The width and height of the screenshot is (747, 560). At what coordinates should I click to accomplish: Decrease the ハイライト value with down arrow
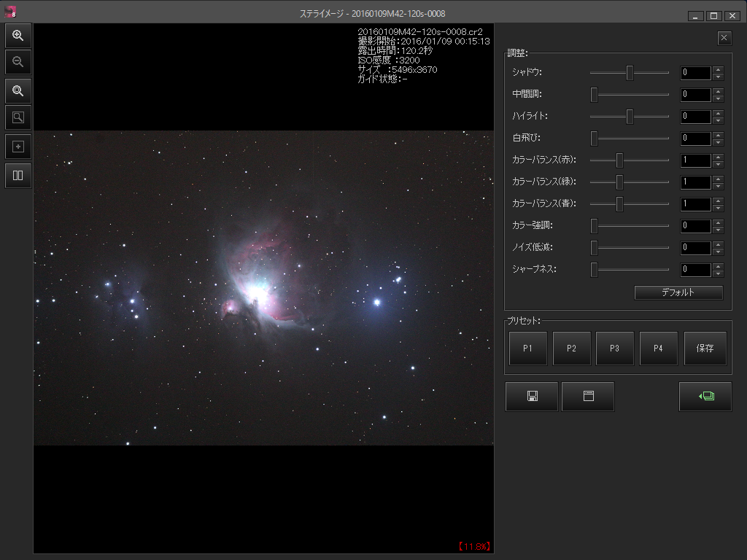click(x=718, y=120)
